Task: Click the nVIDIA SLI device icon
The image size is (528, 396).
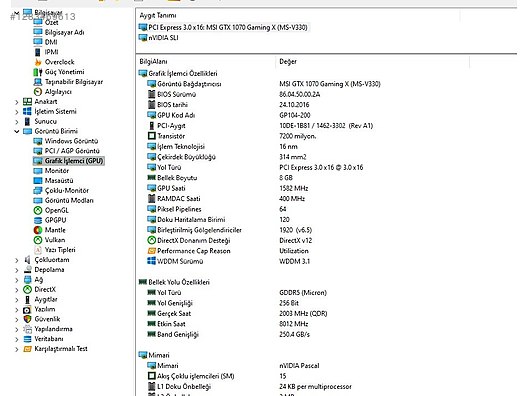Action: [x=143, y=38]
